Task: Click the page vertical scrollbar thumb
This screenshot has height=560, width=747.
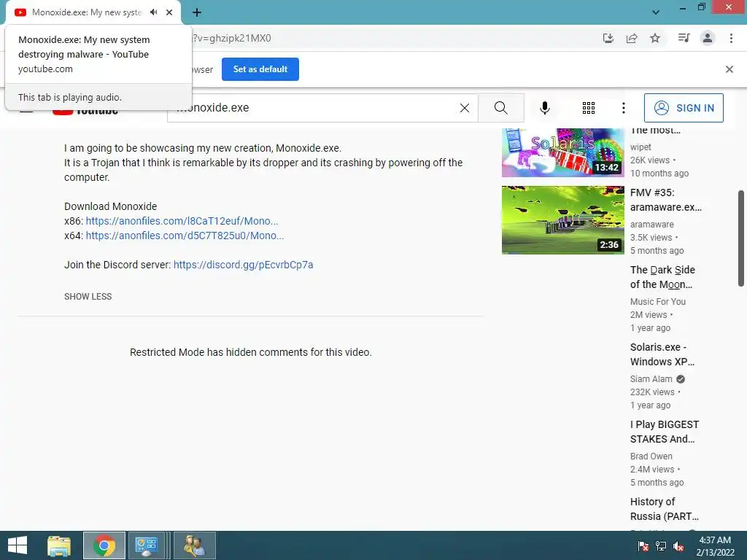Action: click(x=741, y=238)
